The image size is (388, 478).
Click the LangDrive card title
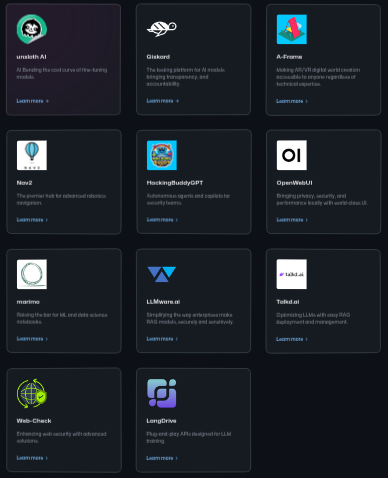pos(161,421)
